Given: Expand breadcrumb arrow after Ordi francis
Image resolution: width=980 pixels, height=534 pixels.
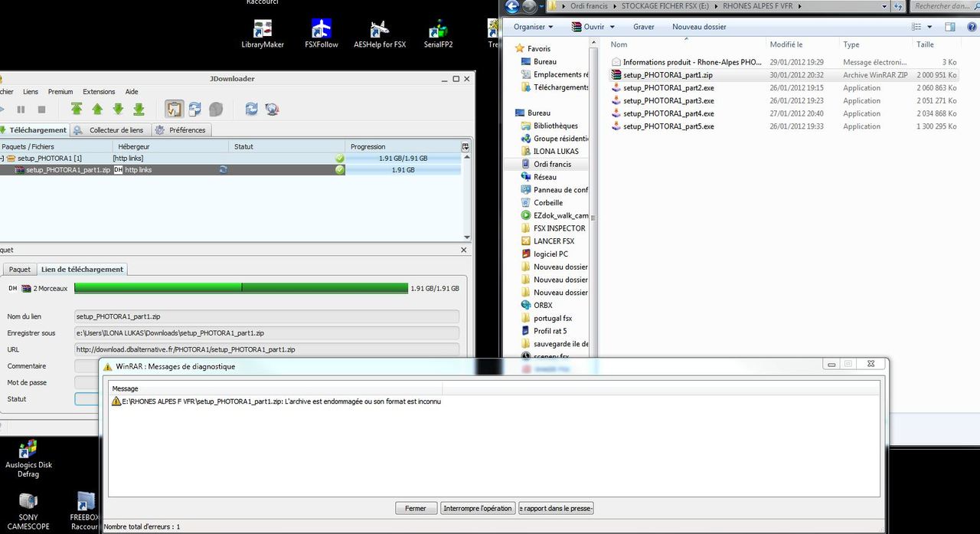Looking at the screenshot, I should [x=613, y=6].
